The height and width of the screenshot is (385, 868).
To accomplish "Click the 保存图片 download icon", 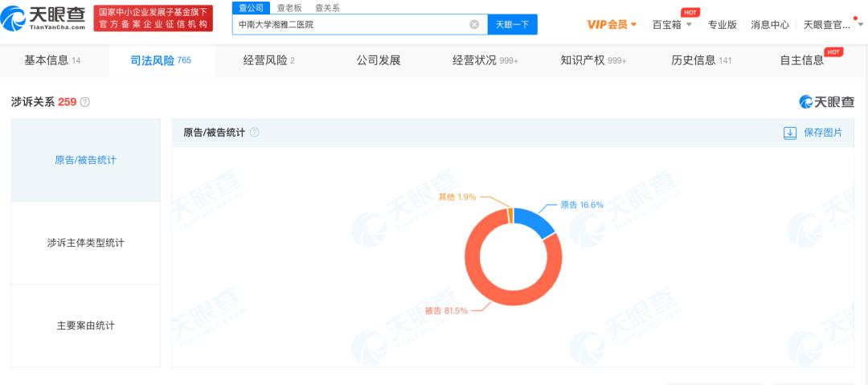I will (790, 133).
